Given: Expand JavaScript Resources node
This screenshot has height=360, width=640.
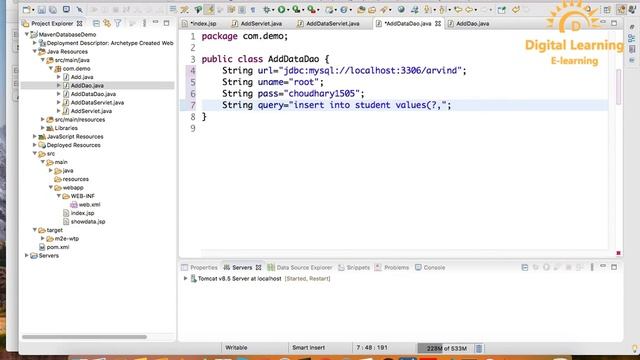Looking at the screenshot, I should (x=35, y=137).
